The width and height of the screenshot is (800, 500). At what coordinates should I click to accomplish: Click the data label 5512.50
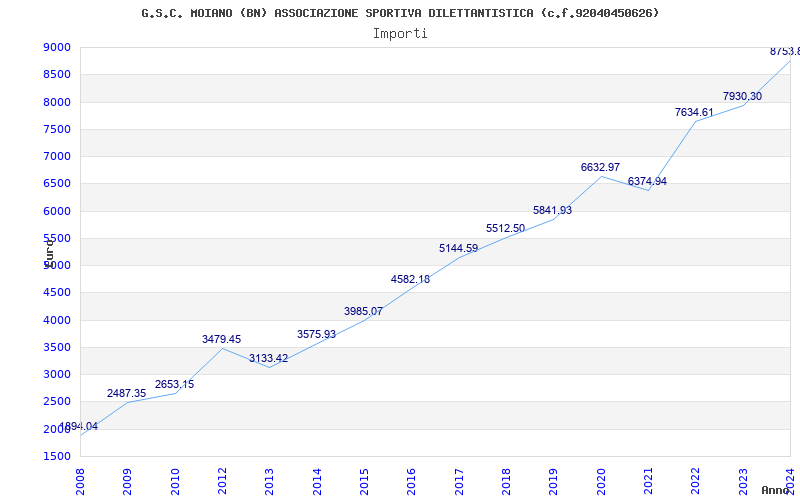[x=505, y=229]
